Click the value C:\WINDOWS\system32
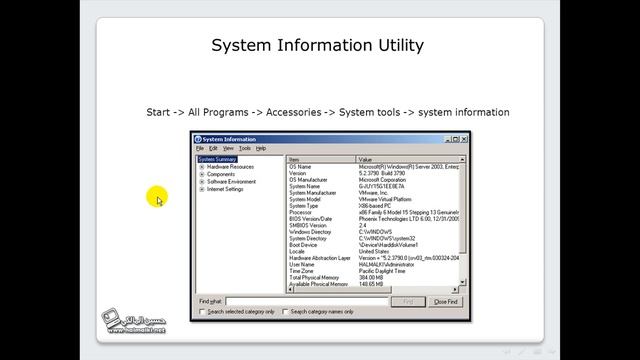This screenshot has width=640, height=360. (x=387, y=239)
